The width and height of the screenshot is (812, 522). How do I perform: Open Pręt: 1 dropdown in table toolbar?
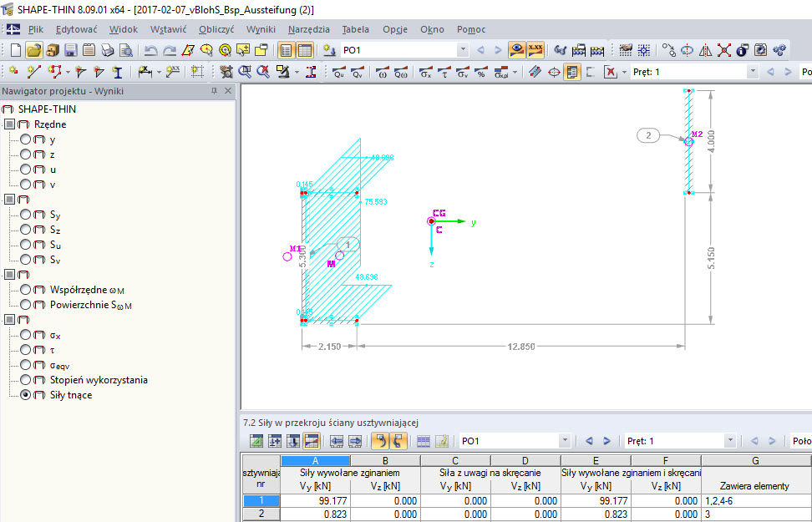pos(729,441)
